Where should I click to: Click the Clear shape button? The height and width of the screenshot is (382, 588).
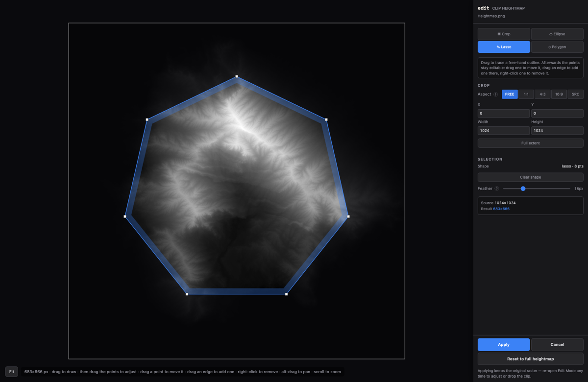click(x=531, y=177)
